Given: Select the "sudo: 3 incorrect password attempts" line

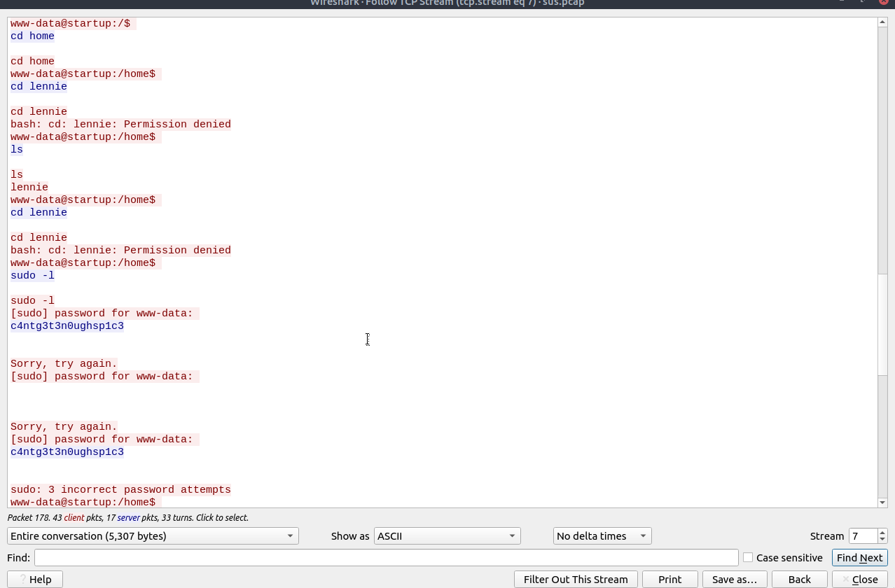Looking at the screenshot, I should pos(120,489).
